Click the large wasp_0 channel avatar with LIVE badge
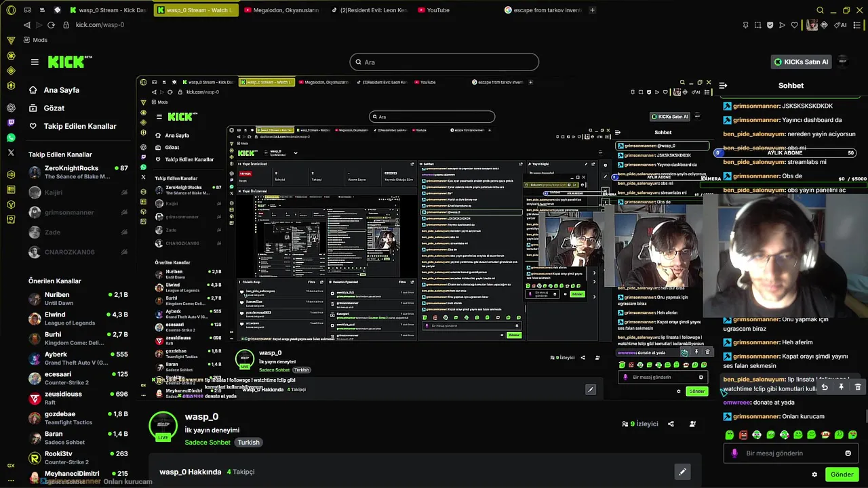Viewport: 868px width, 488px height. click(163, 426)
